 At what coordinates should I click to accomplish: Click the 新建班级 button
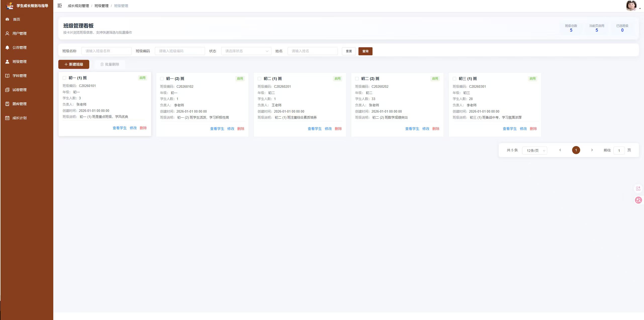coord(74,64)
